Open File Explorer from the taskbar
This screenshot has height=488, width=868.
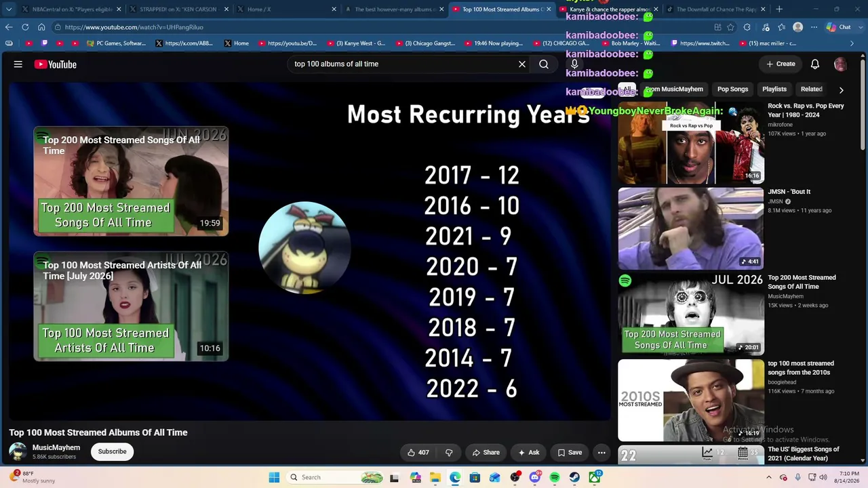[x=435, y=477]
